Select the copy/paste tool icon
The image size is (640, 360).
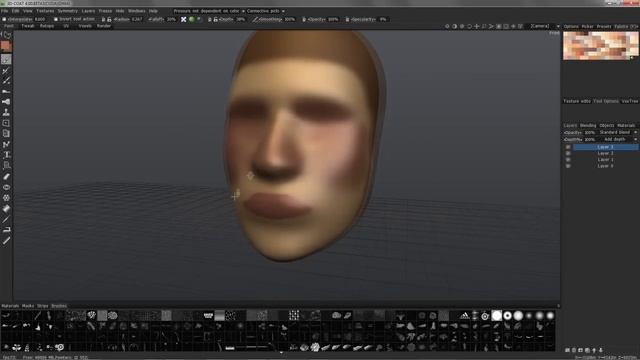6,133
